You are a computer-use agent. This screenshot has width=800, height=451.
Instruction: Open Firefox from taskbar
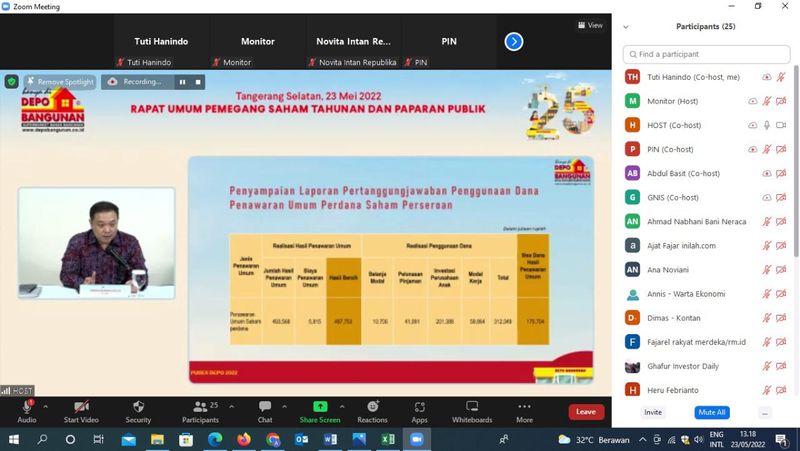[x=244, y=439]
